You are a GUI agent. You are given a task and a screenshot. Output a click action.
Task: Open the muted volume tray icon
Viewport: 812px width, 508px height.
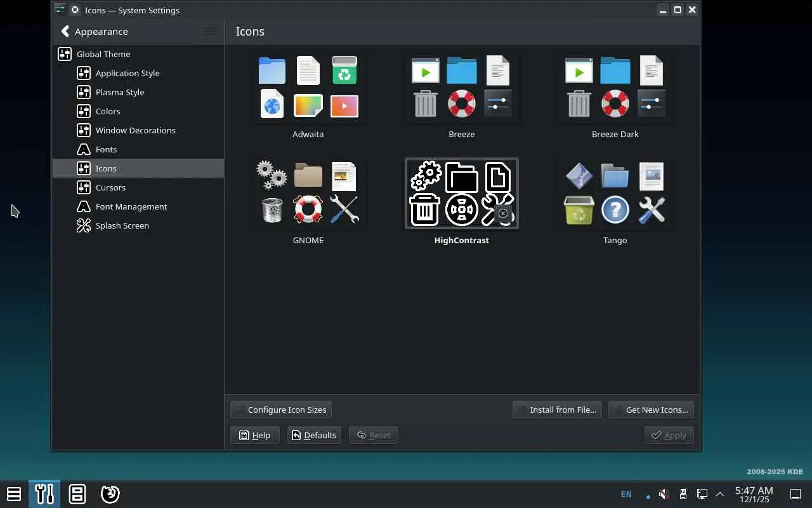(664, 494)
